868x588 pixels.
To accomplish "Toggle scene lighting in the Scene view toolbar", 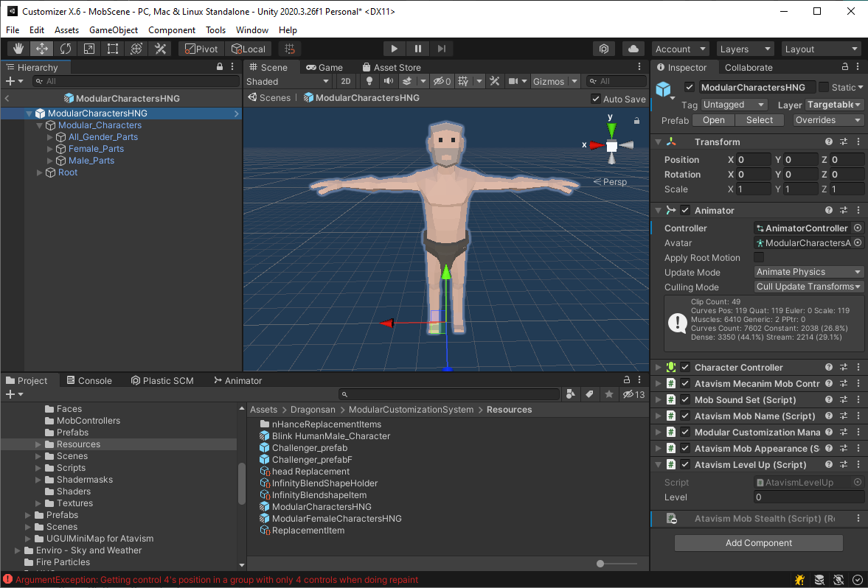I will pos(369,81).
